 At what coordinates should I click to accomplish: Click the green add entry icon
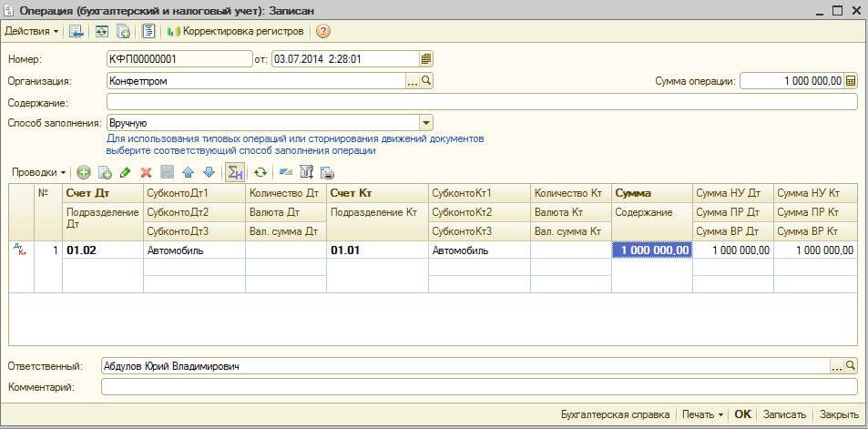point(84,172)
